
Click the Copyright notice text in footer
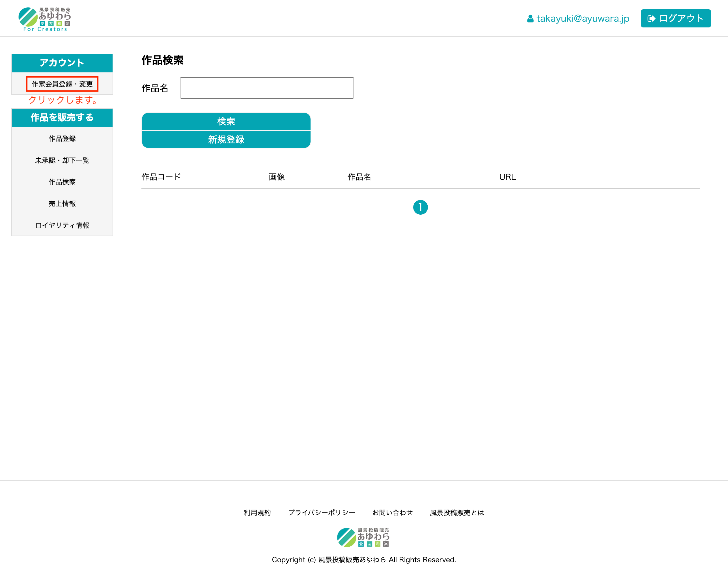pyautogui.click(x=364, y=559)
